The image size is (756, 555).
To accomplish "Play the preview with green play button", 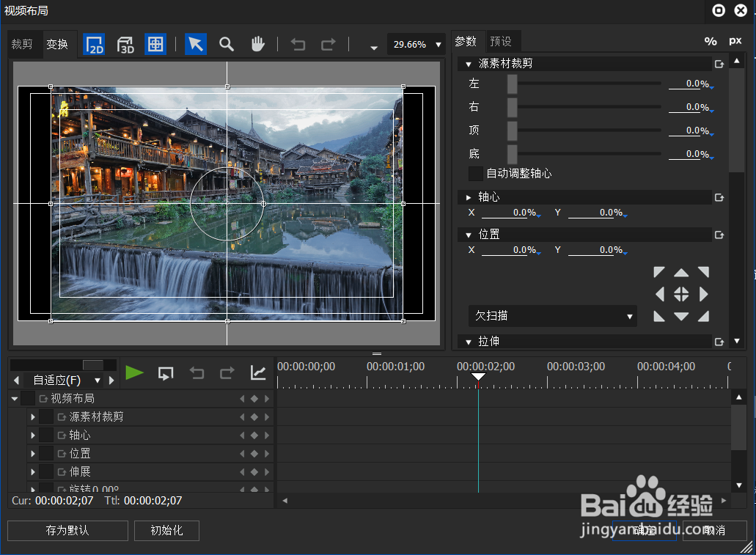I will 134,372.
